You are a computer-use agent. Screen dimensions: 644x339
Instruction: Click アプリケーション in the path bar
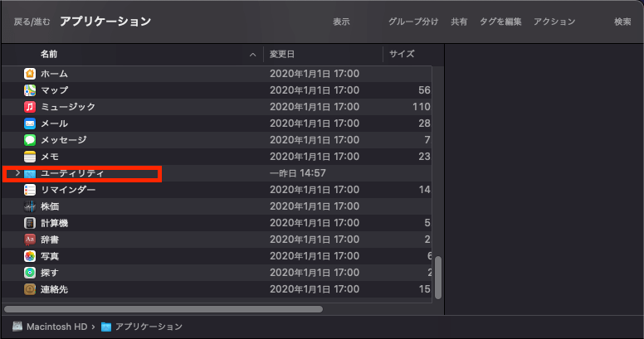tap(149, 327)
